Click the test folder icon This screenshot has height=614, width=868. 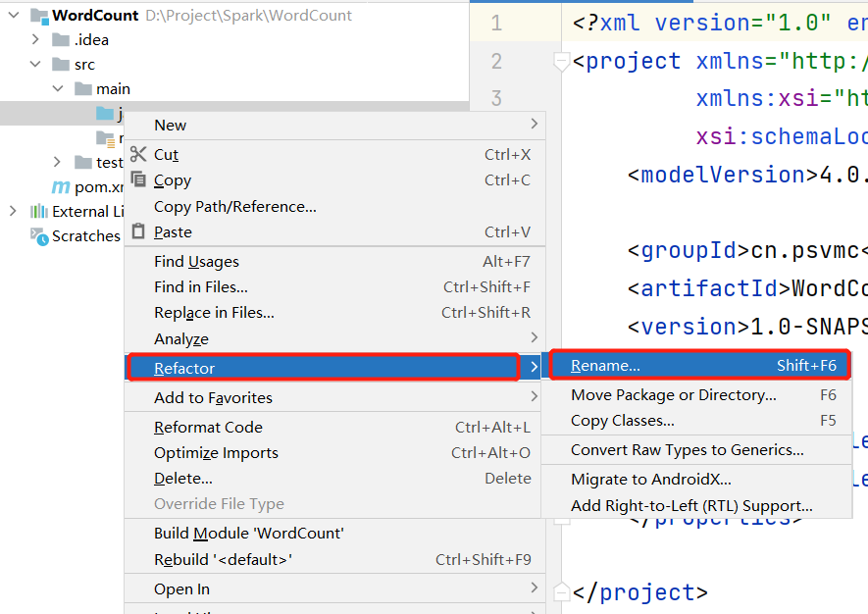point(83,163)
